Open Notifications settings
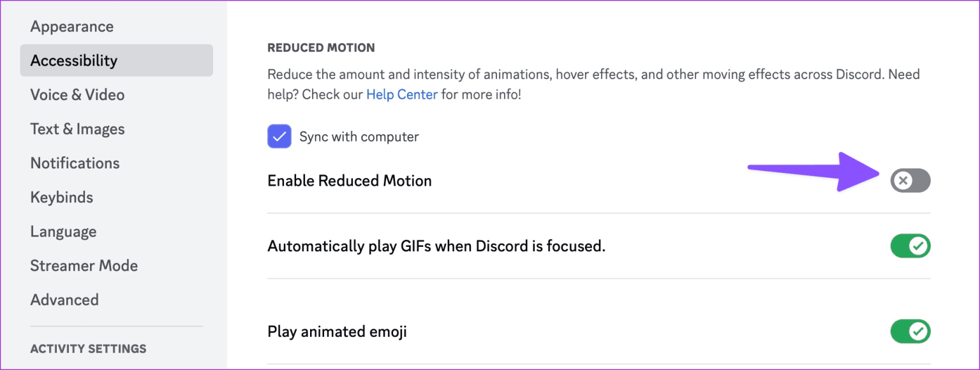 click(75, 163)
